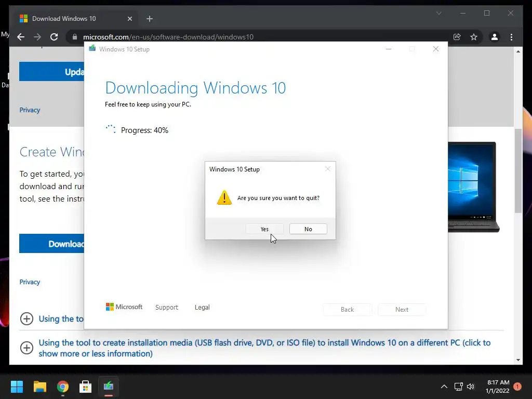Bookmark this page with the star
Screen dimensions: 532x399
click(474, 37)
